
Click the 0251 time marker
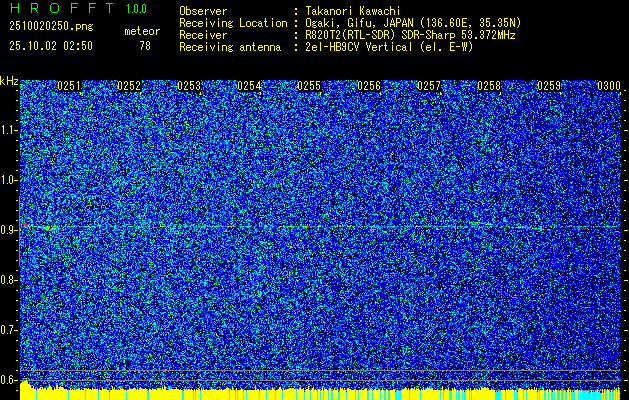pyautogui.click(x=69, y=86)
